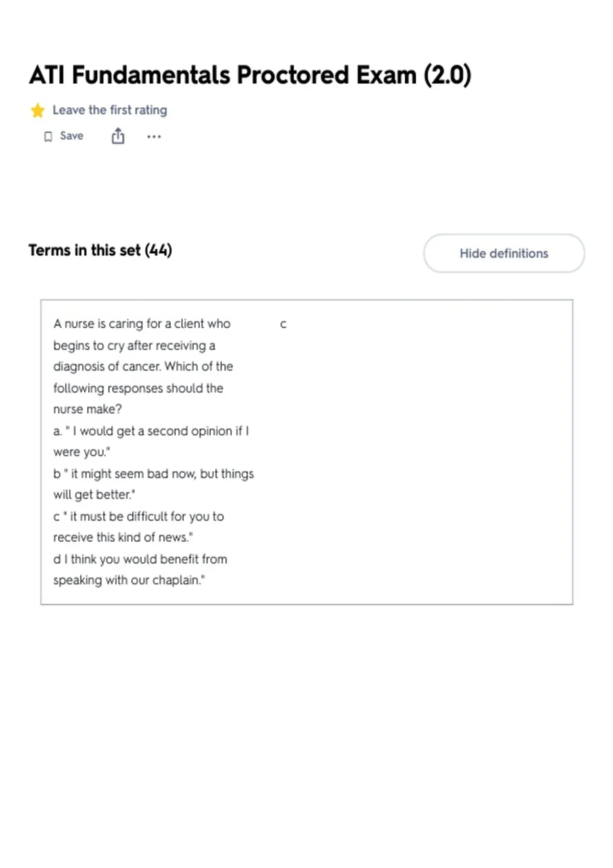Select the Save text label
613x868 pixels.
(x=72, y=136)
